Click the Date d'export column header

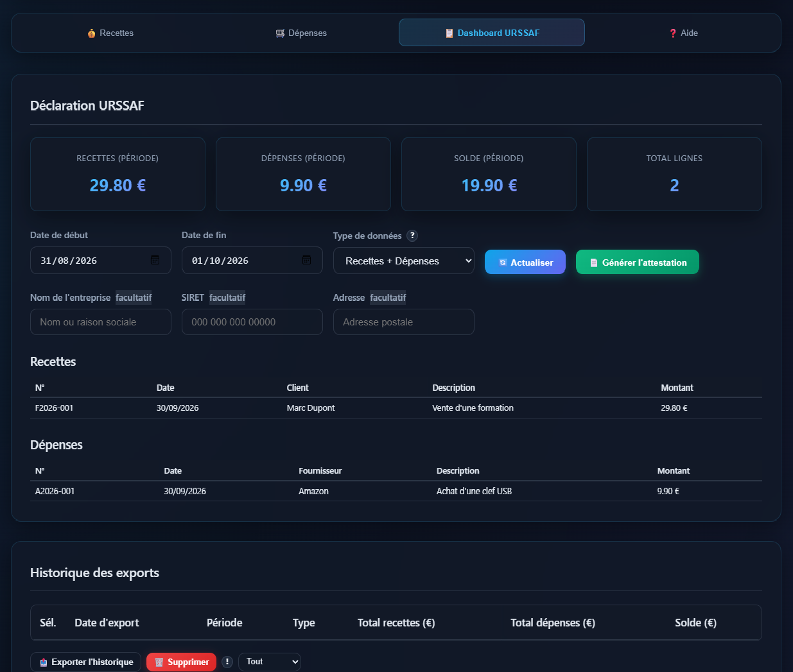coord(107,623)
